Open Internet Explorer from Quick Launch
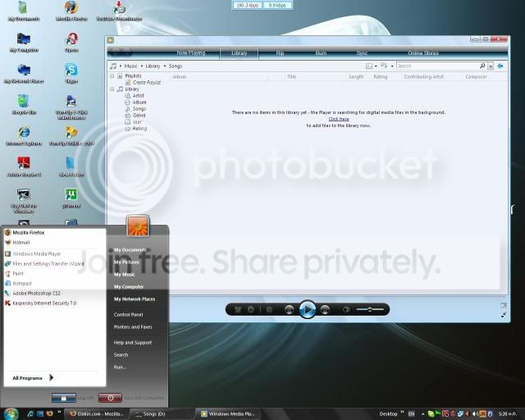The width and height of the screenshot is (525, 420). (30, 414)
